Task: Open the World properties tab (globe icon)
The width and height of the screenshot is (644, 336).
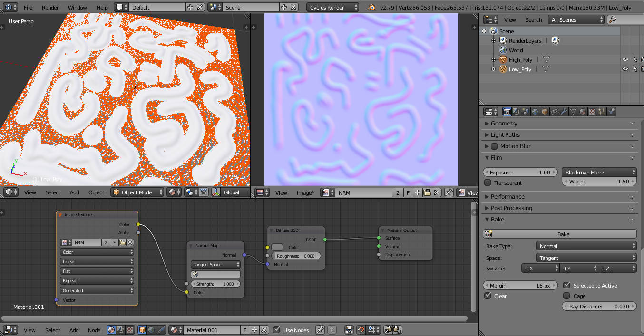Action: [x=535, y=111]
